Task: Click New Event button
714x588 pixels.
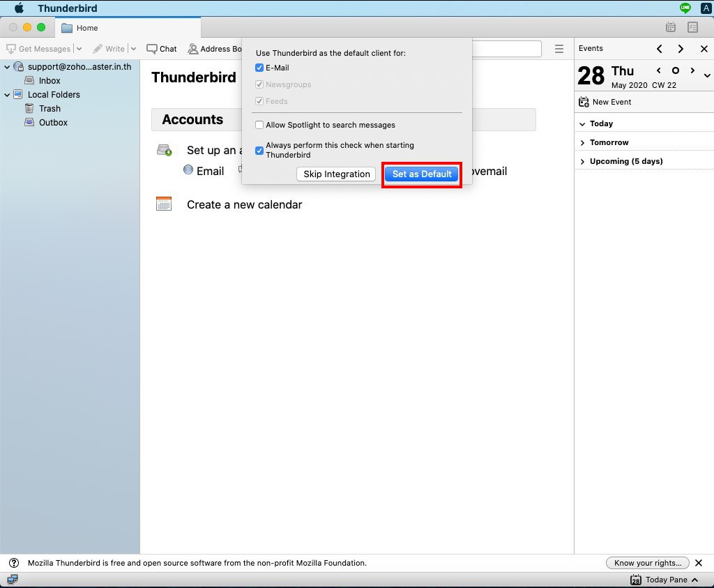Action: pos(605,102)
